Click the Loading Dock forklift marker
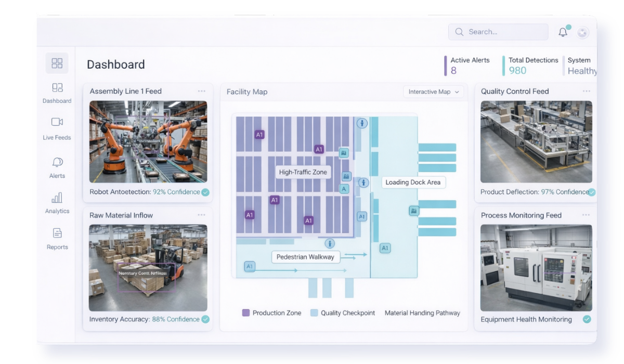Viewport: 624px width, 364px height. pyautogui.click(x=414, y=211)
